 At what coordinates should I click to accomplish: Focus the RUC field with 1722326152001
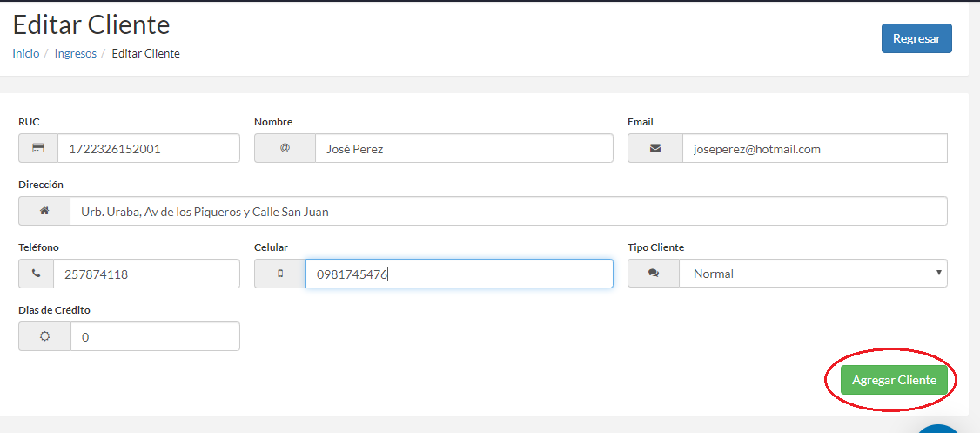coord(149,148)
